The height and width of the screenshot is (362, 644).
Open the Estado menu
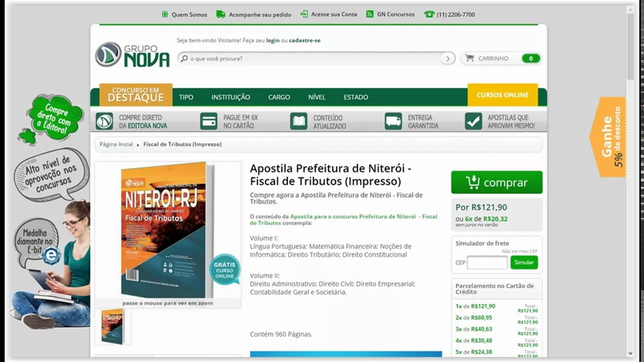coord(356,97)
